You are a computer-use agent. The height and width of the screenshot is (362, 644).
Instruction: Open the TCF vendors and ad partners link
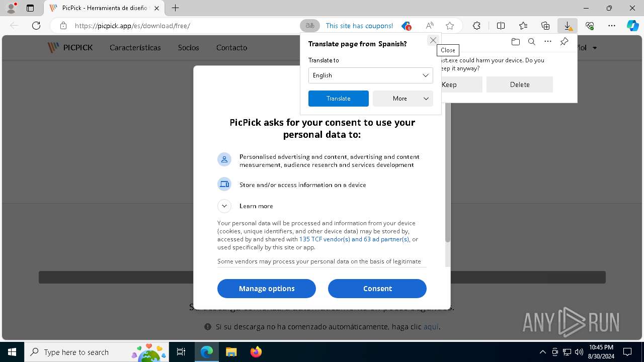[354, 239]
